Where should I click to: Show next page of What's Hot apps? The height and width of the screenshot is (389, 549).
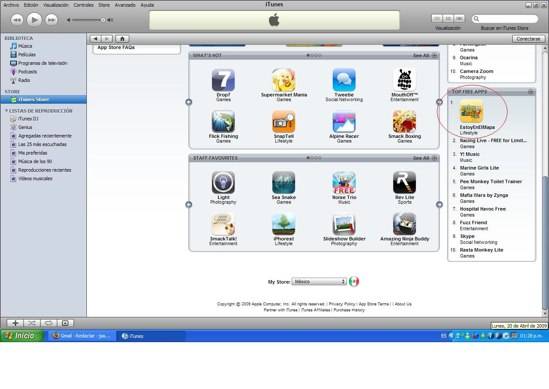[x=439, y=102]
